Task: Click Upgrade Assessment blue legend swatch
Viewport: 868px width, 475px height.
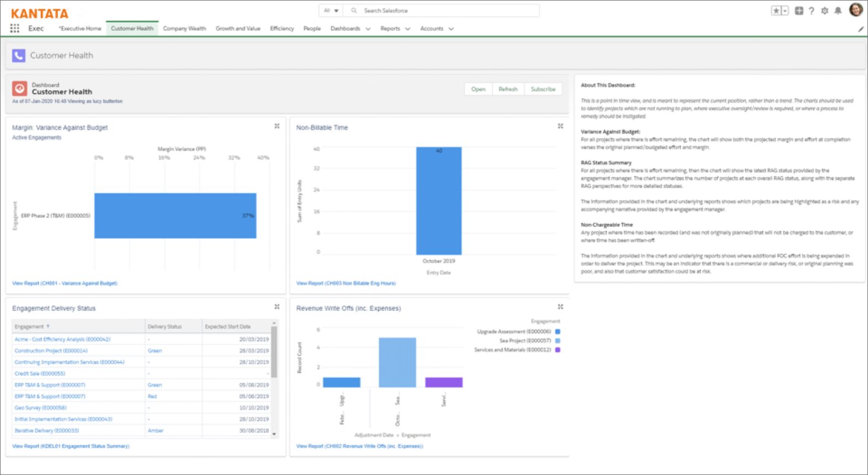Action: (557, 332)
